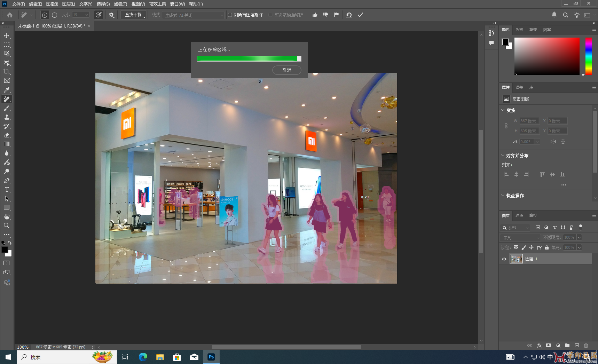Screen dimensions: 598x364
Task: Select the Crop tool
Action: point(7,72)
